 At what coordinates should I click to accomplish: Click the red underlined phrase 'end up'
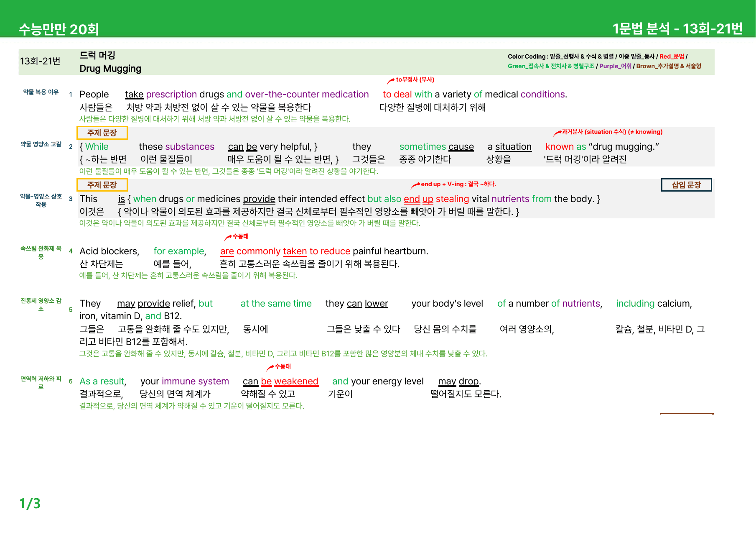[x=418, y=199]
